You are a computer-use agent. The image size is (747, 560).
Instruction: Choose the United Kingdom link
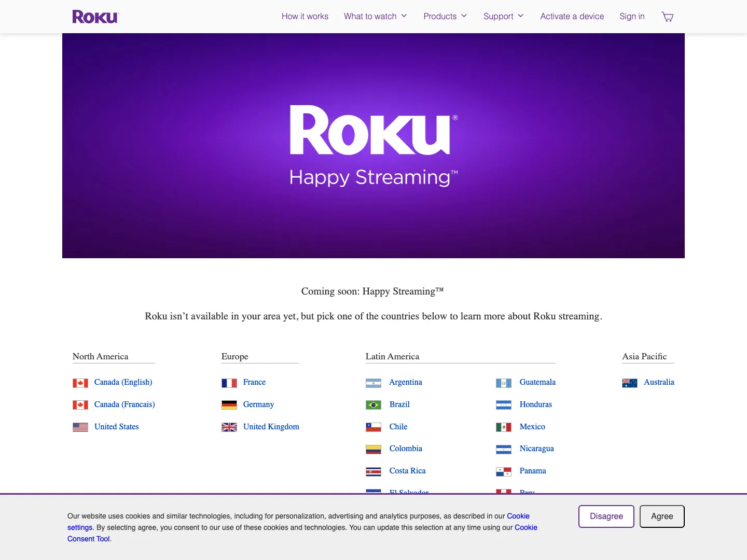pyautogui.click(x=271, y=427)
